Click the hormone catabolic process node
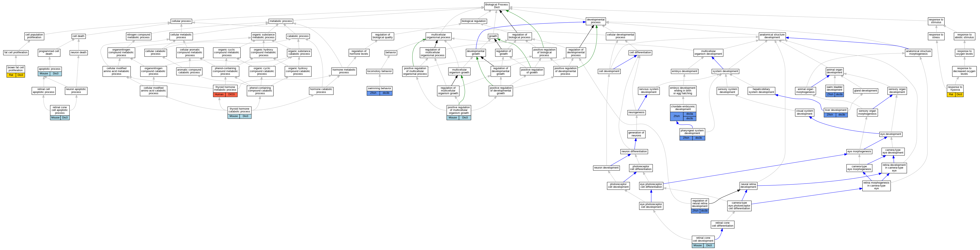 click(321, 91)
